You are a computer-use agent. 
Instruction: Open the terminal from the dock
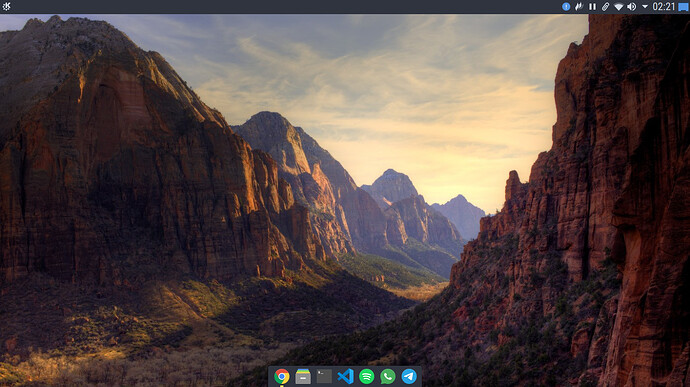[x=324, y=376]
